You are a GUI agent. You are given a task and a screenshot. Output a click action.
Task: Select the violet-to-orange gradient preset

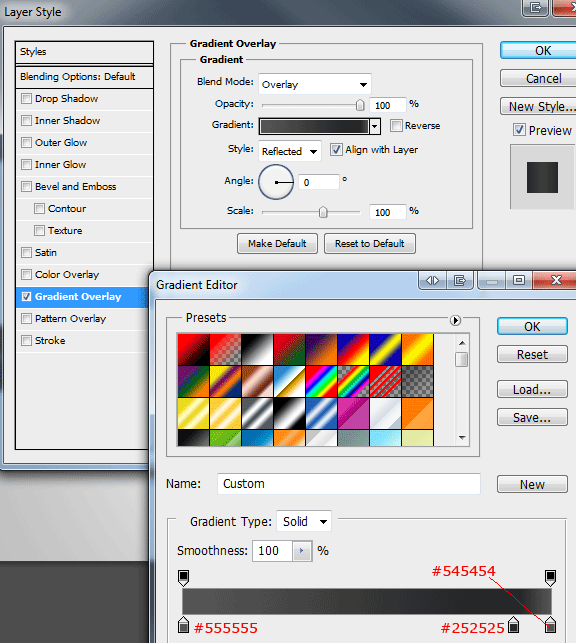pyautogui.click(x=321, y=349)
